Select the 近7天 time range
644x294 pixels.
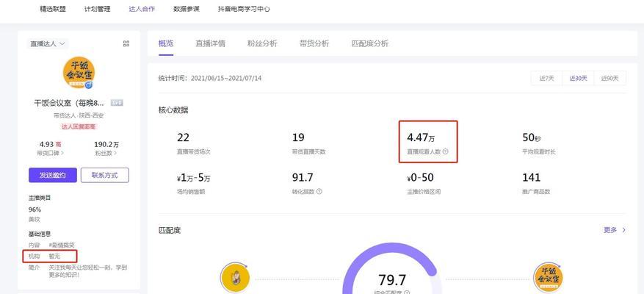546,78
